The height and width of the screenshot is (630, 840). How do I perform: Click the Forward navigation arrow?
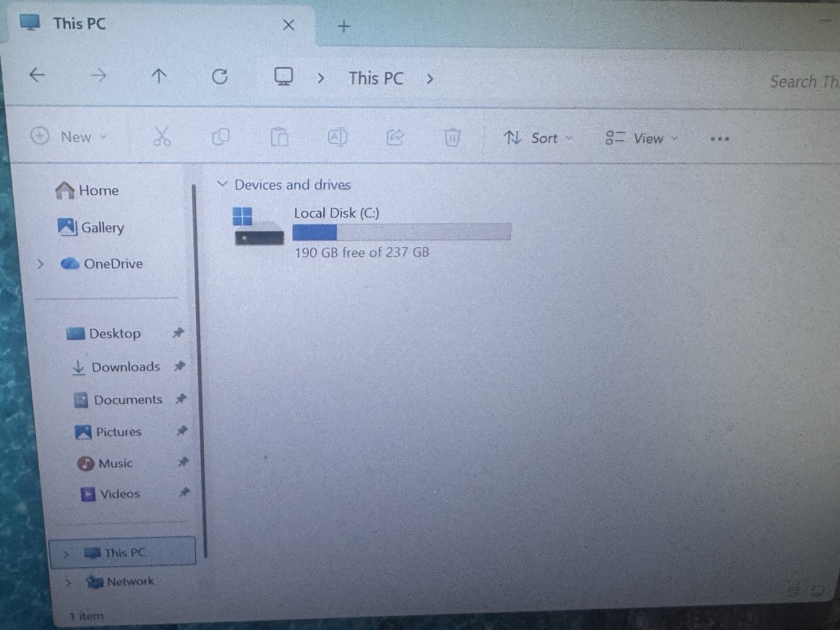98,76
